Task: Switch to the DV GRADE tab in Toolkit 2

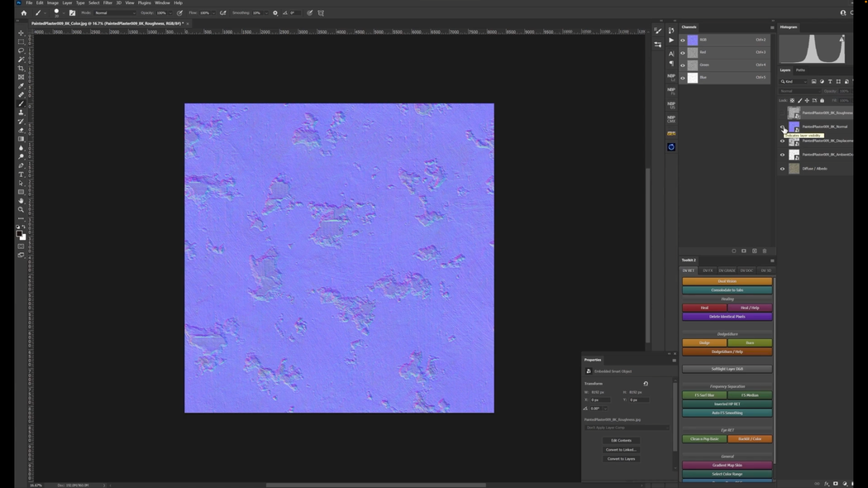Action: [x=727, y=270]
